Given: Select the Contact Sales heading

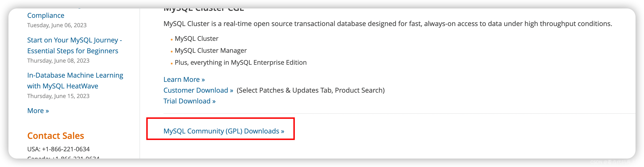Looking at the screenshot, I should pyautogui.click(x=56, y=136).
